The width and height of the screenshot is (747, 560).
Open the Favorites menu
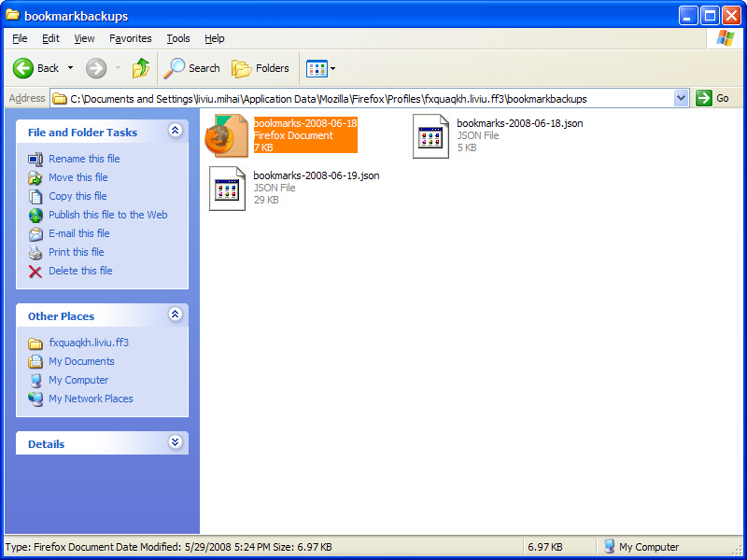coord(131,38)
